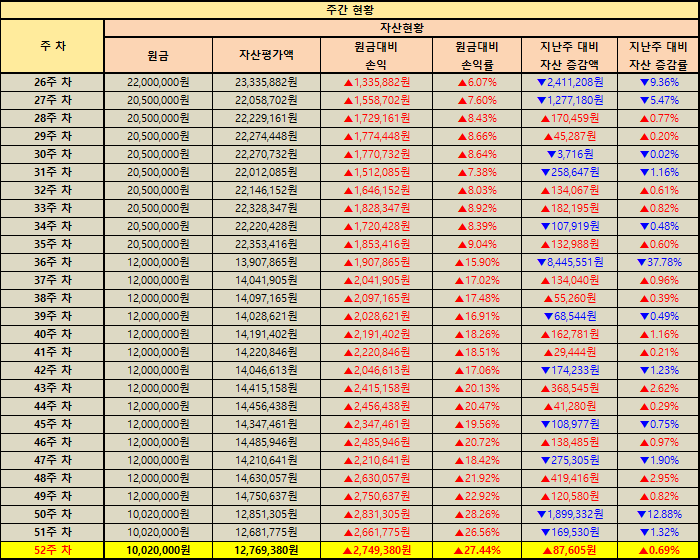Select the 13,907,865원 cell in 36주 차

pos(266,262)
